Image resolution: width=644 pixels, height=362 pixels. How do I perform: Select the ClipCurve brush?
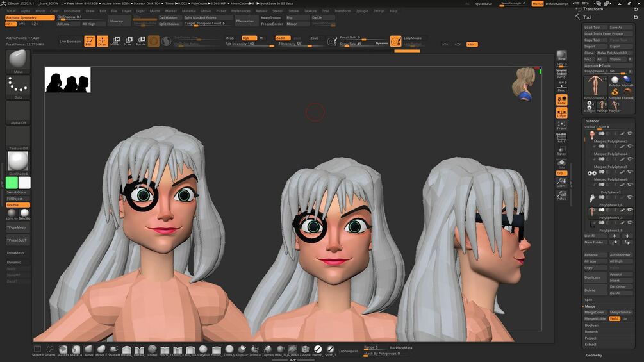pyautogui.click(x=242, y=350)
